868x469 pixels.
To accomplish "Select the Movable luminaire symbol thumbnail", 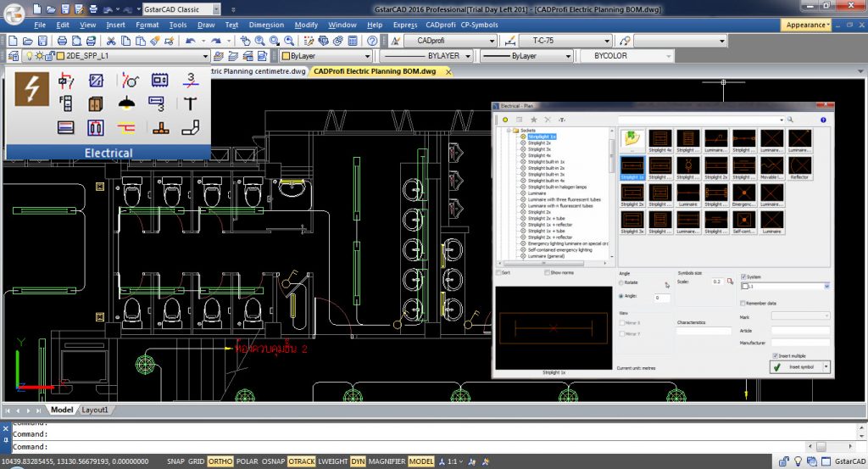I will coord(771,168).
